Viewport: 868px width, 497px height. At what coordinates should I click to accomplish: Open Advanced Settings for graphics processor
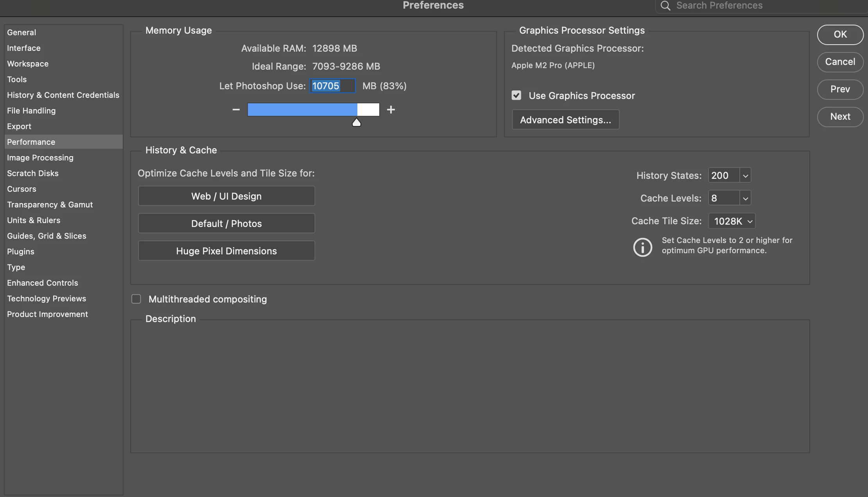pos(565,120)
